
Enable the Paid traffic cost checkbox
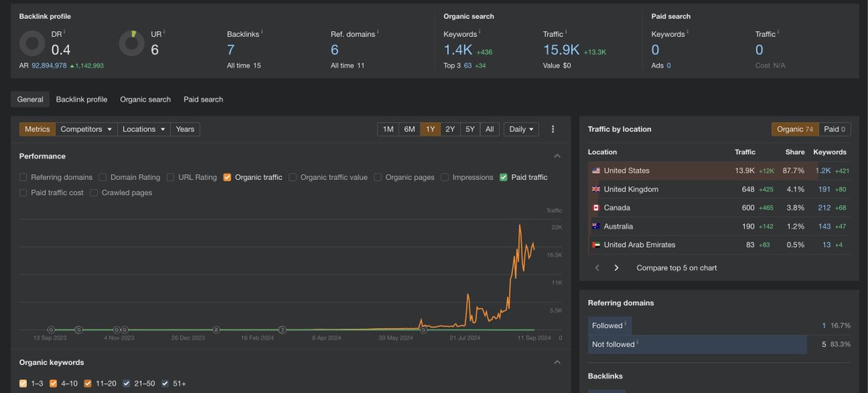pos(24,194)
